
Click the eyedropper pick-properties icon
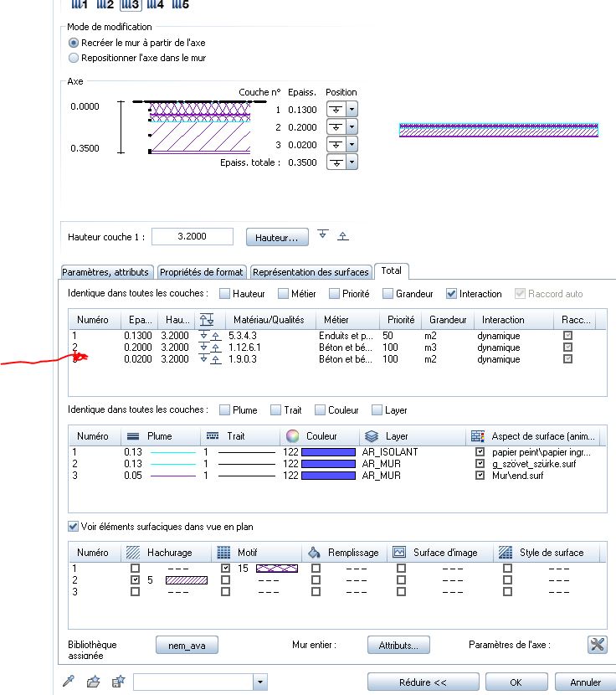pos(69,682)
